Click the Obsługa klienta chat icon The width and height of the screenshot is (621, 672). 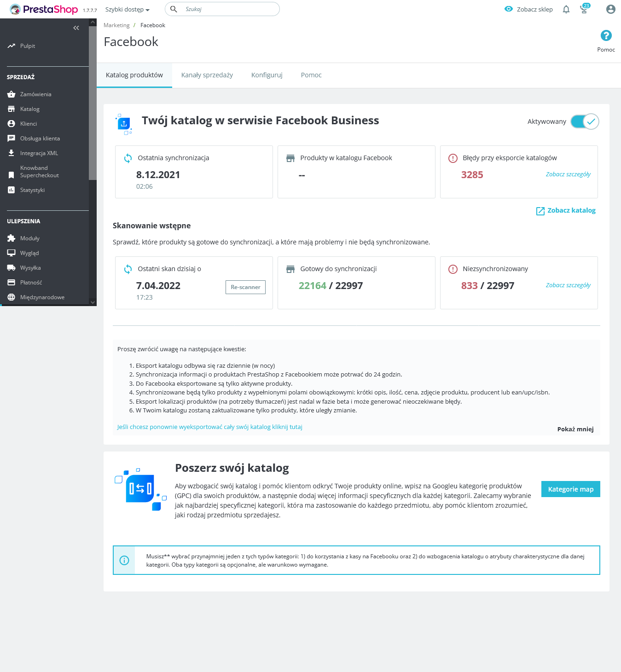[x=12, y=139]
